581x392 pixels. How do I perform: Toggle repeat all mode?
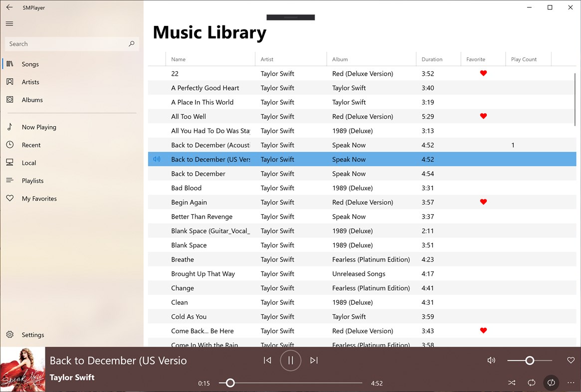click(x=531, y=383)
